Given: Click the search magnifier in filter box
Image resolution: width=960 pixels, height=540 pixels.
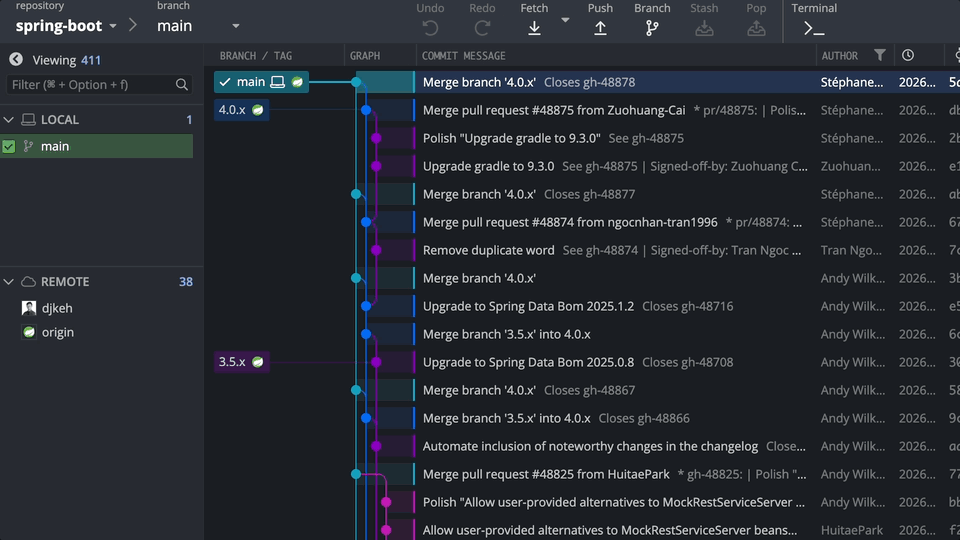Looking at the screenshot, I should pos(182,85).
